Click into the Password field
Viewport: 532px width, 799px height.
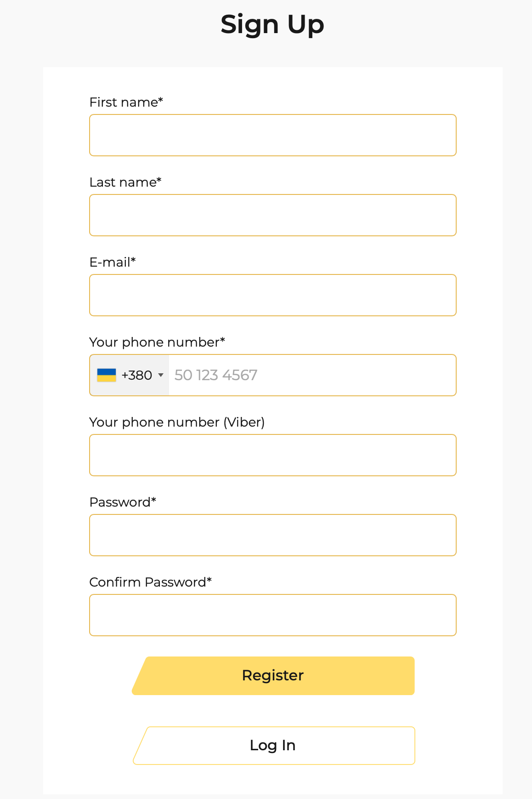tap(273, 535)
